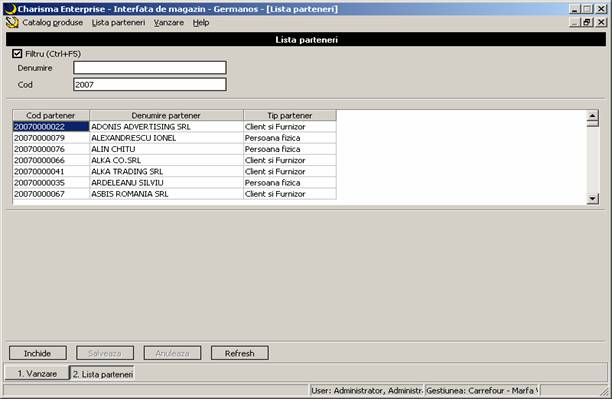Select partner code 20070000079

tap(51, 138)
